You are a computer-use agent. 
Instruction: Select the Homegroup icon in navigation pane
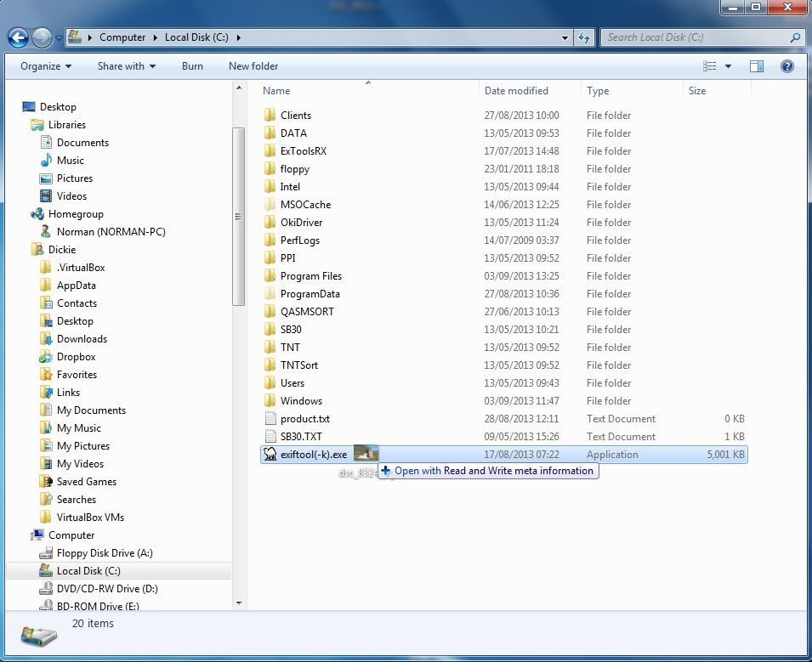pos(37,214)
